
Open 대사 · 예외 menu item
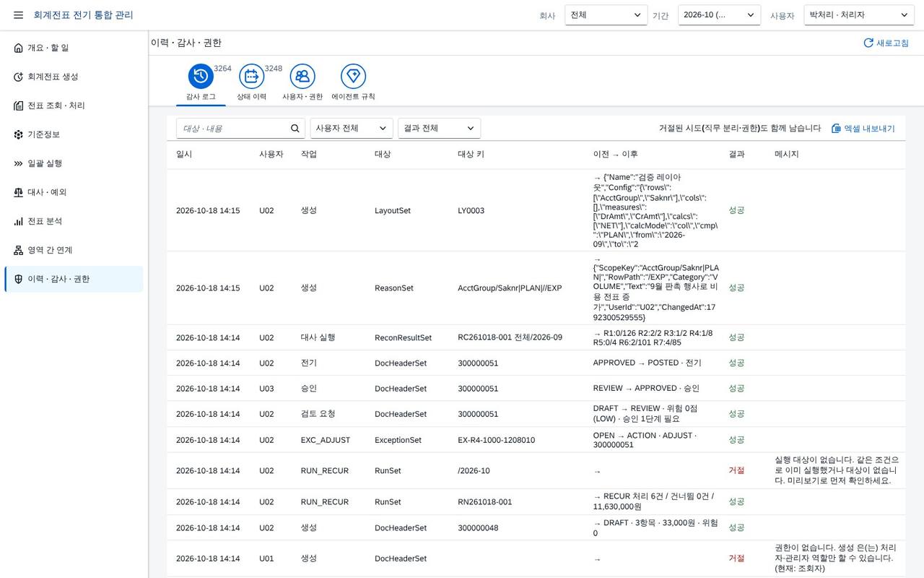click(x=74, y=192)
